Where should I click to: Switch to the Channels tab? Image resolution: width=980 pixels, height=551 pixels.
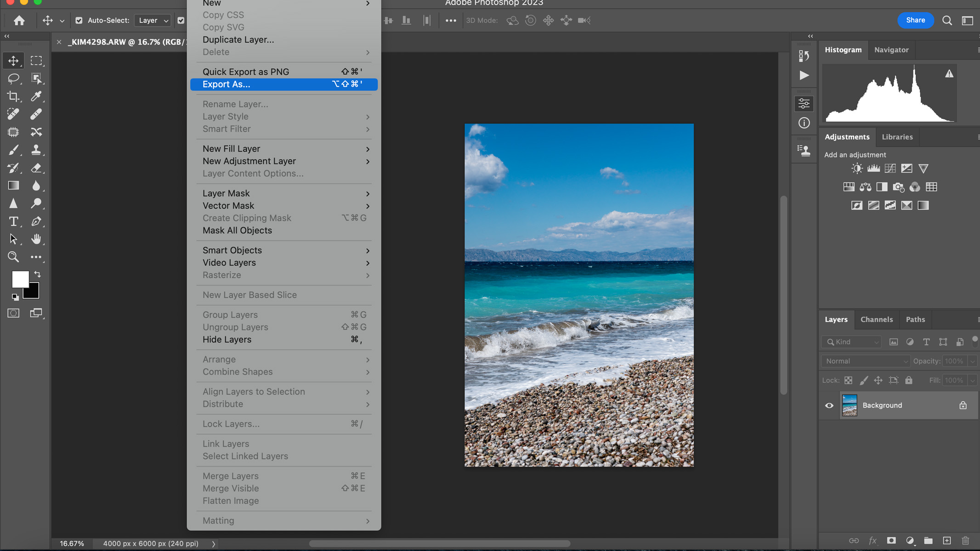[876, 319]
